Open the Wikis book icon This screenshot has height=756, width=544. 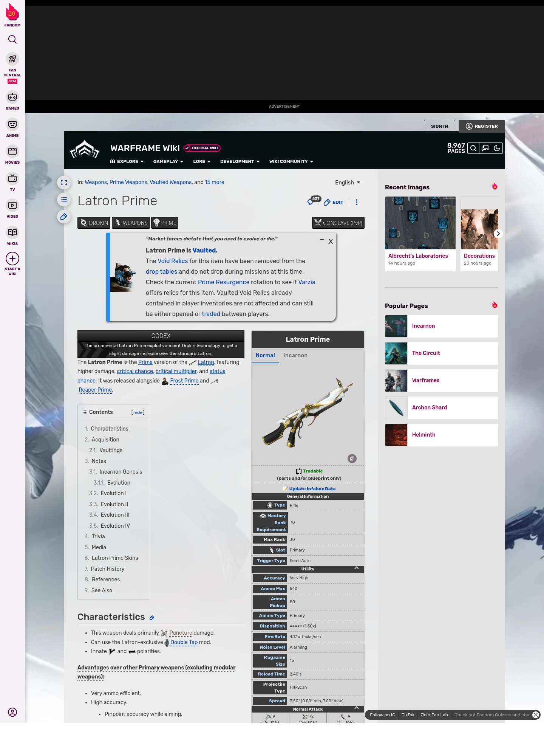pyautogui.click(x=12, y=232)
